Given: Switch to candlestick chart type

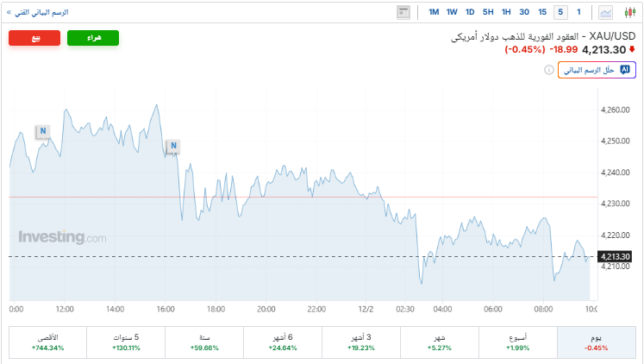Looking at the screenshot, I should 628,12.
